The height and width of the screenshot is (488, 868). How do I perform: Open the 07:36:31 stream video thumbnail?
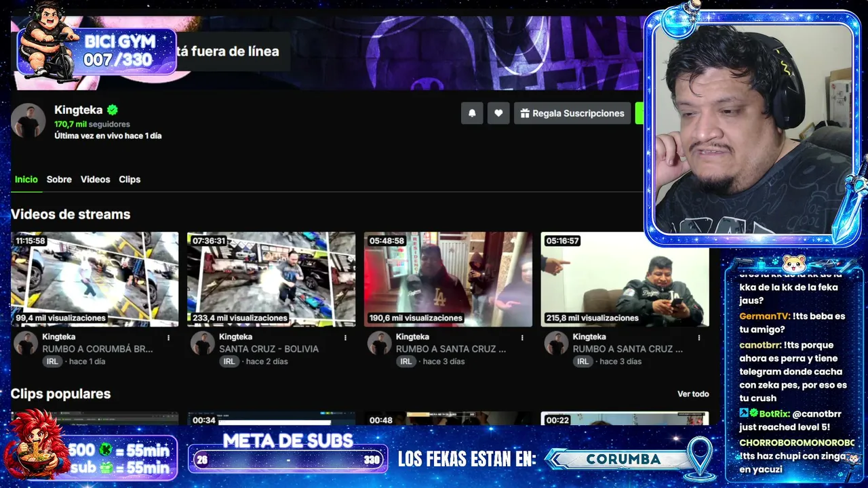pyautogui.click(x=271, y=279)
